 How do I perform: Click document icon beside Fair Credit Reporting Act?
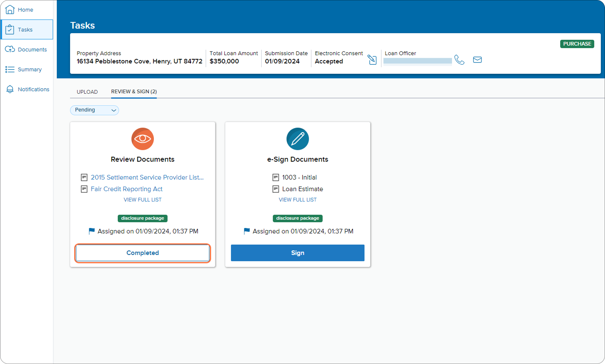[x=84, y=189]
